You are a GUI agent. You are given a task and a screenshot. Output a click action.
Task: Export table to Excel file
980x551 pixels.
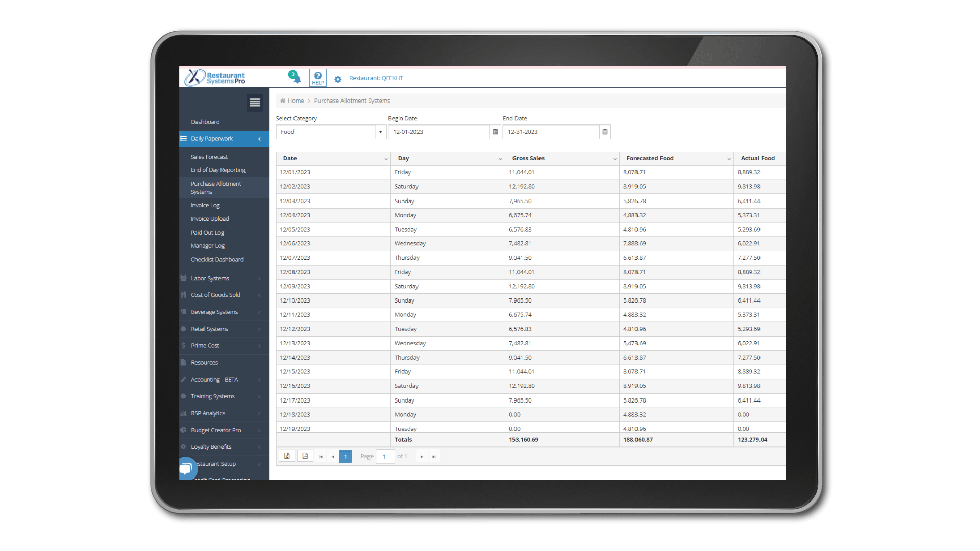pyautogui.click(x=287, y=456)
